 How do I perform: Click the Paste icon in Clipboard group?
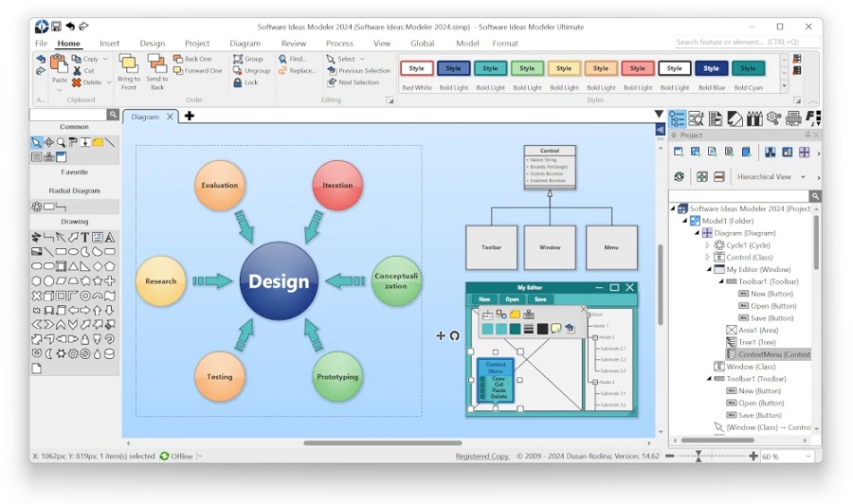[59, 64]
